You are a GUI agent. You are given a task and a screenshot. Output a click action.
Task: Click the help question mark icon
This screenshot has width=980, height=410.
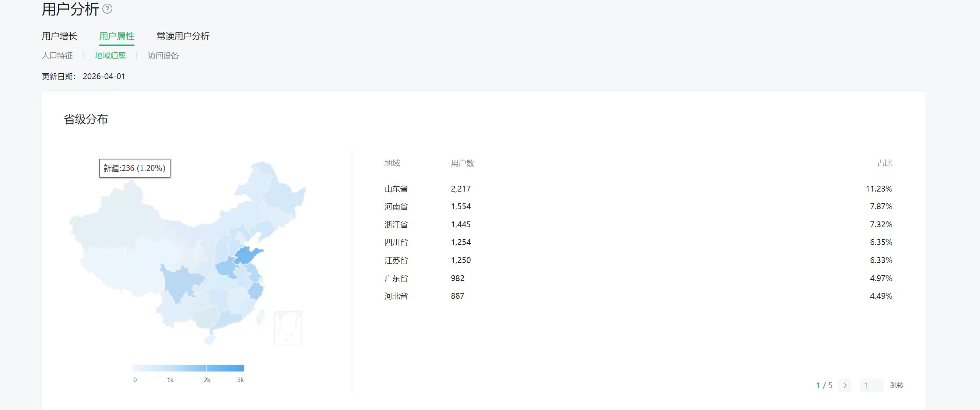pos(108,9)
